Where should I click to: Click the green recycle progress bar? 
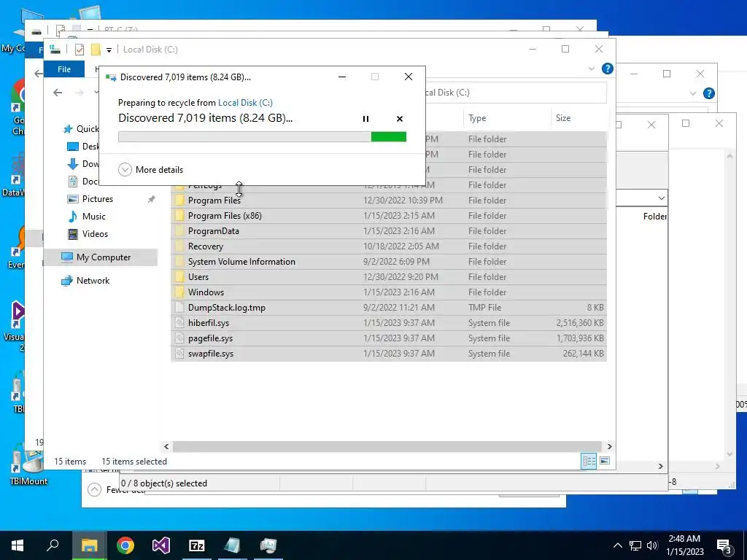(x=262, y=137)
